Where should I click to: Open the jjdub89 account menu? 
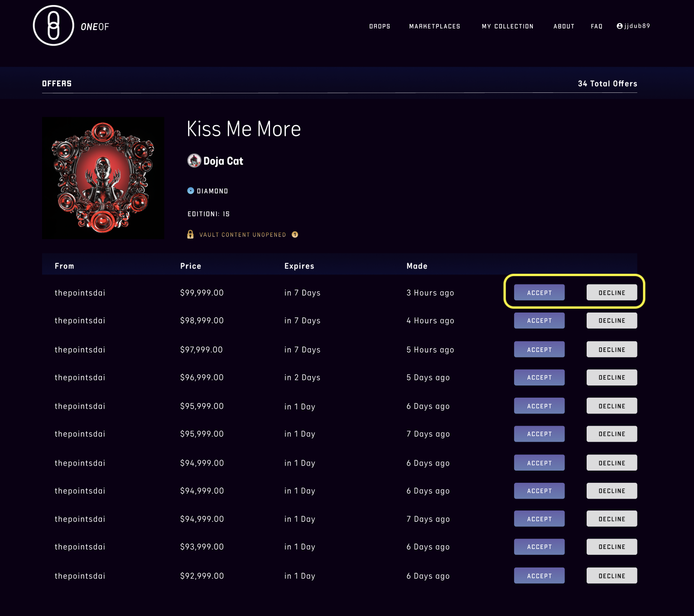click(x=633, y=26)
